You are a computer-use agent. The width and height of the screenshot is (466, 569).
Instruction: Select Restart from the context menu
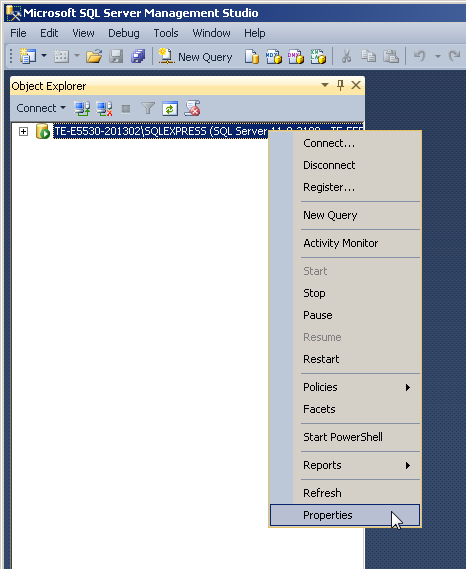321,359
